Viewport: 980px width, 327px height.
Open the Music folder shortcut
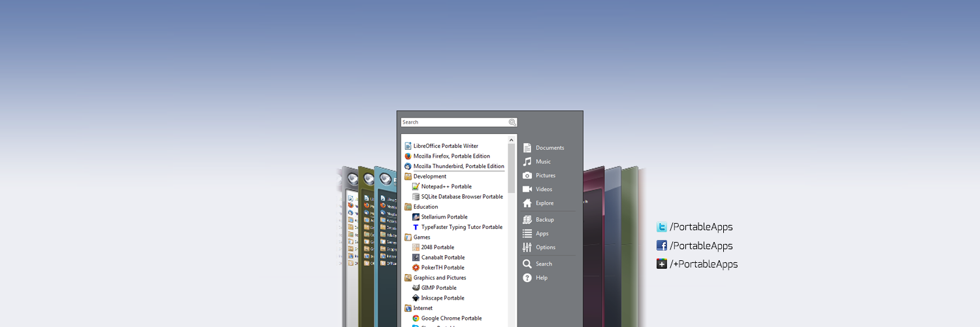pos(537,162)
